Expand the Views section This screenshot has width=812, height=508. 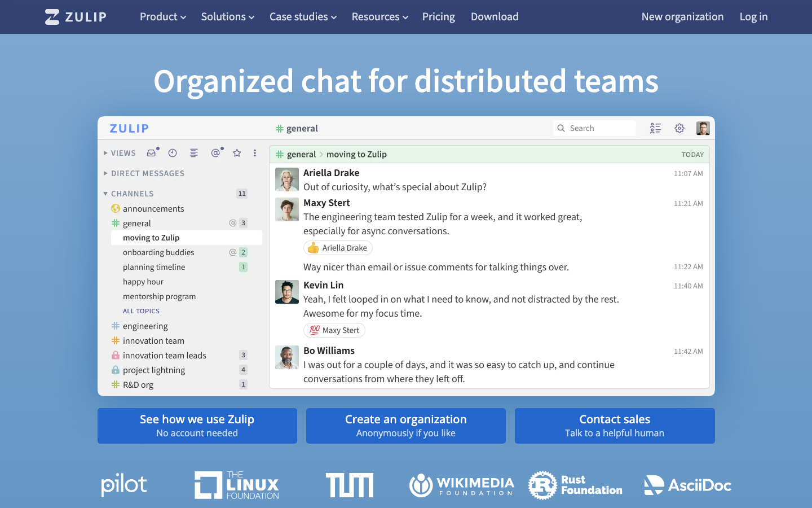tap(120, 153)
